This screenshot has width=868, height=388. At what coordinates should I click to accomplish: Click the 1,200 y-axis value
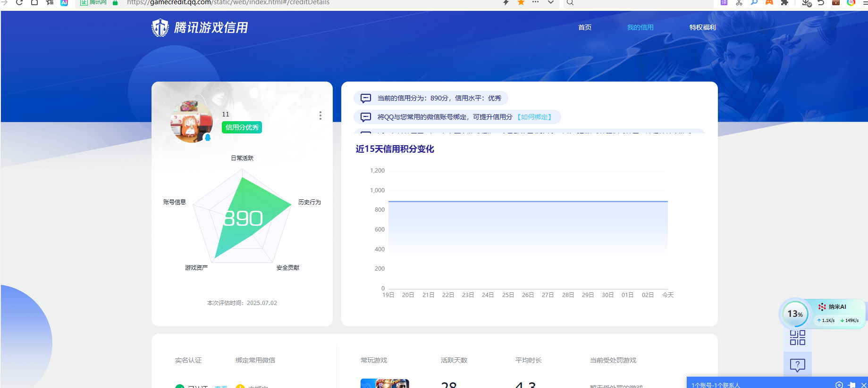coord(377,170)
